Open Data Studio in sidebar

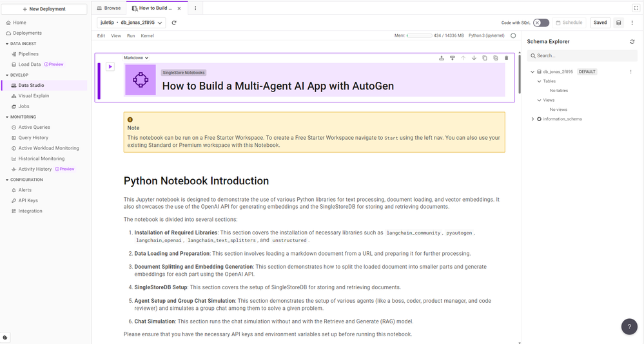click(x=44, y=86)
